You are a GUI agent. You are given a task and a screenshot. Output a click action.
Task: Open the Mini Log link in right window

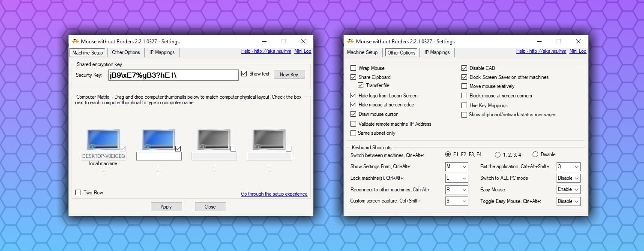(578, 51)
